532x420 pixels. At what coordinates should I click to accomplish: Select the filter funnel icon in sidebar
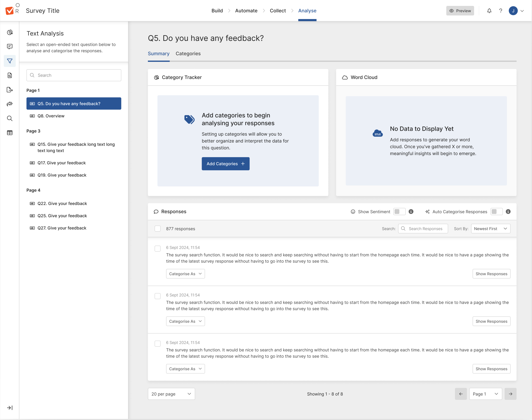(10, 61)
